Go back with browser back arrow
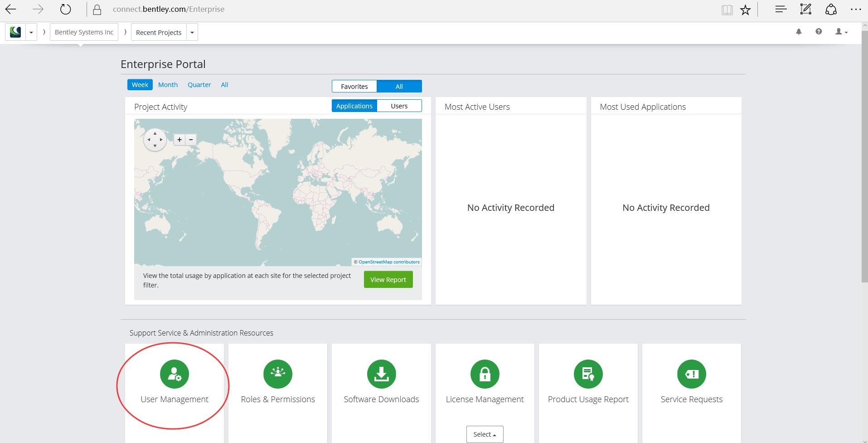This screenshot has width=868, height=443. coord(11,9)
